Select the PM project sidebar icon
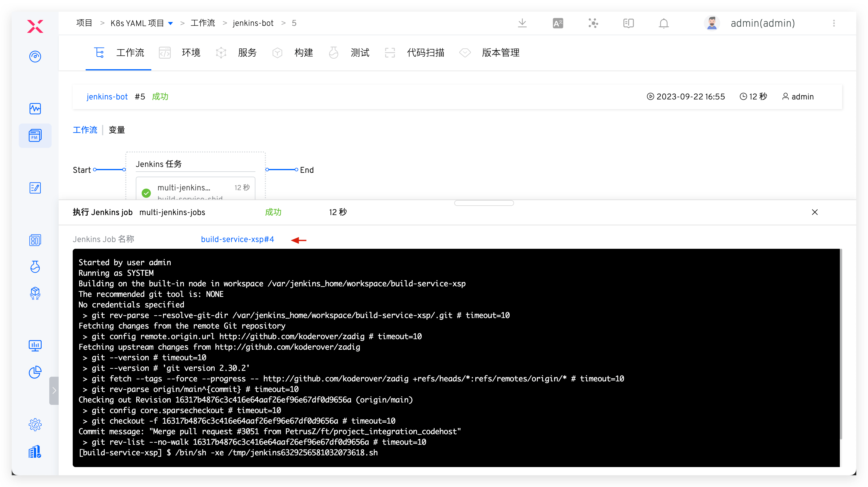Viewport: 868px width, 487px height. [x=35, y=136]
